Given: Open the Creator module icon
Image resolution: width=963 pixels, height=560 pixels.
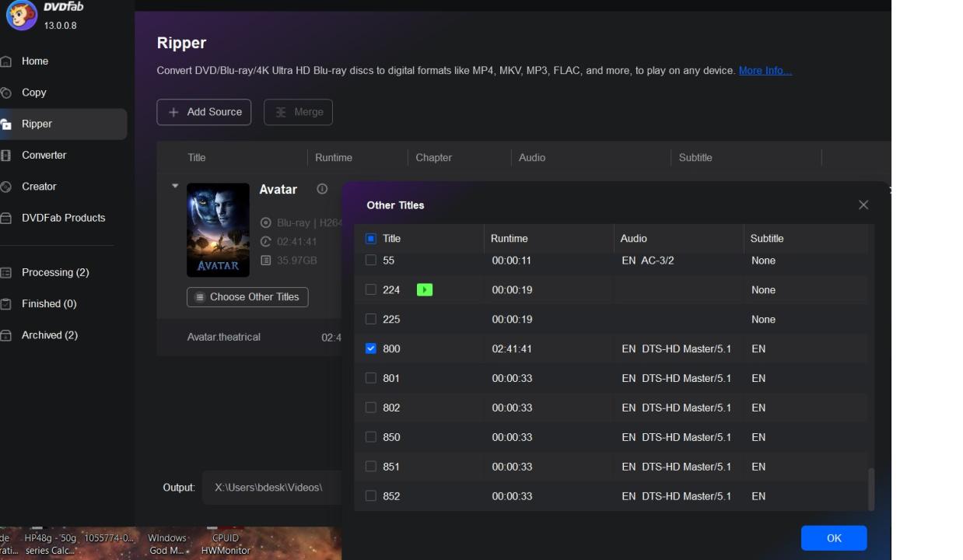Looking at the screenshot, I should point(6,187).
